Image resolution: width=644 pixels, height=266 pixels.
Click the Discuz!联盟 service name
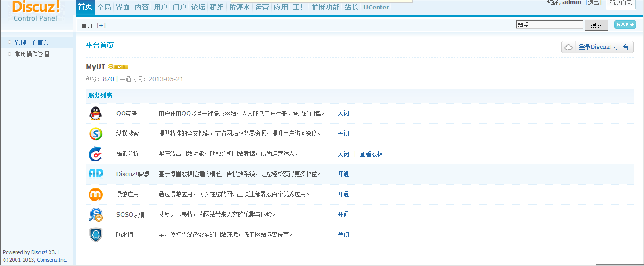[x=132, y=174]
